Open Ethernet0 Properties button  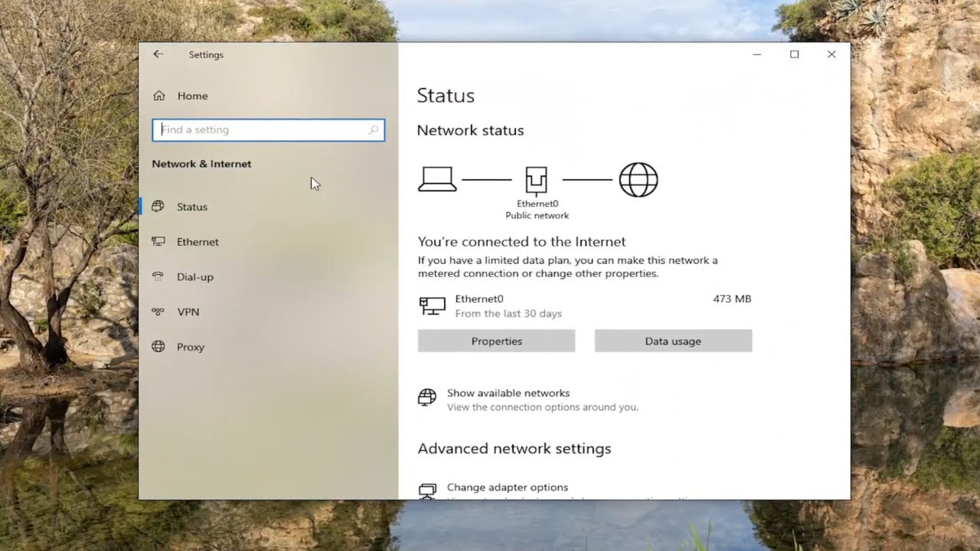tap(497, 341)
